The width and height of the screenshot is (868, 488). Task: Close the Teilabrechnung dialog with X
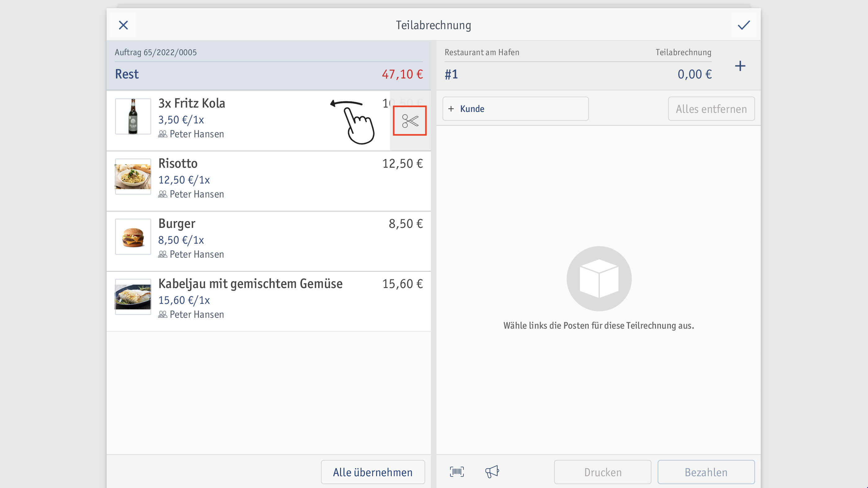coord(123,25)
